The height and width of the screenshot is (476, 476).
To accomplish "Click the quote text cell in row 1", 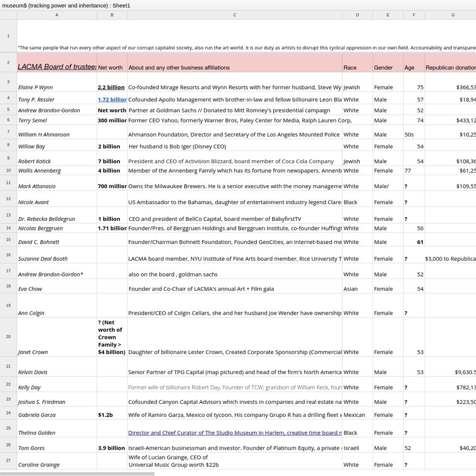I will [x=246, y=36].
